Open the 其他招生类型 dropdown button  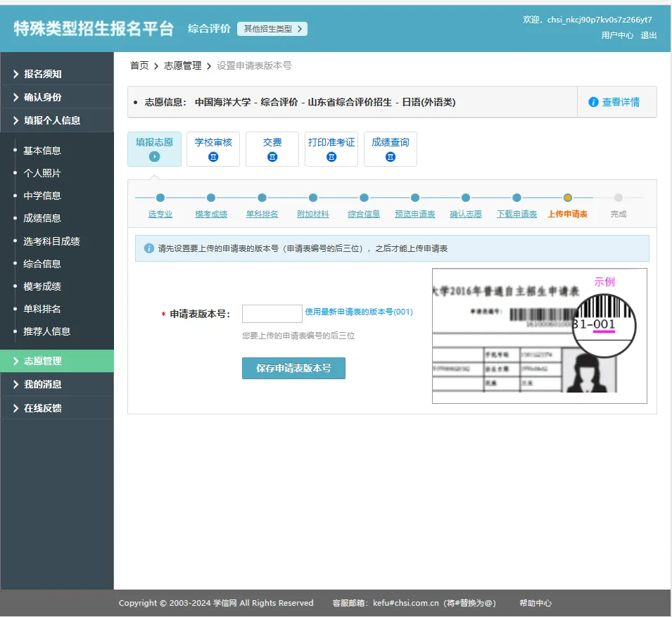pyautogui.click(x=272, y=29)
